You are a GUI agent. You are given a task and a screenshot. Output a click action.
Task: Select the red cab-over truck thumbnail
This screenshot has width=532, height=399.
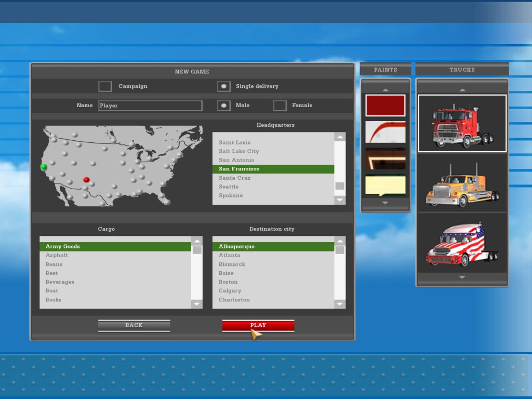click(462, 123)
